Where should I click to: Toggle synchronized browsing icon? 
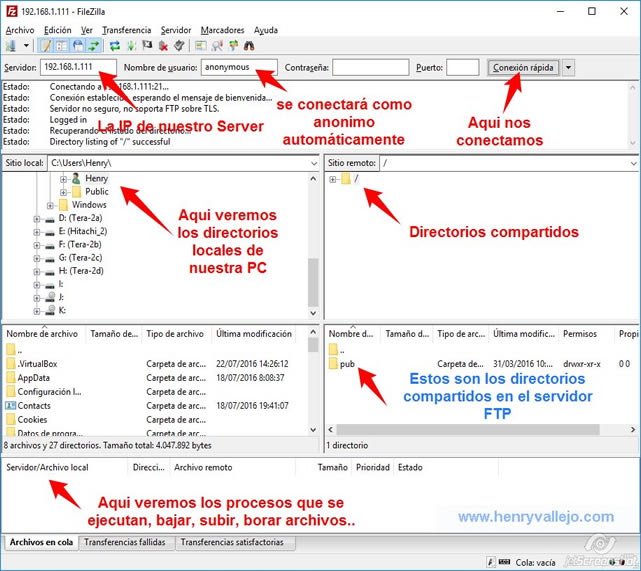tap(233, 46)
